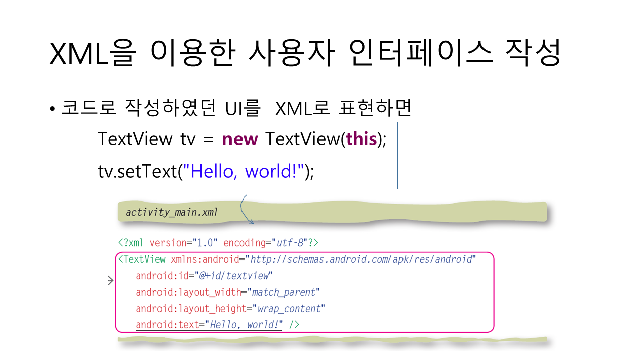Click the green brush stroke below the XML

(x=332, y=340)
